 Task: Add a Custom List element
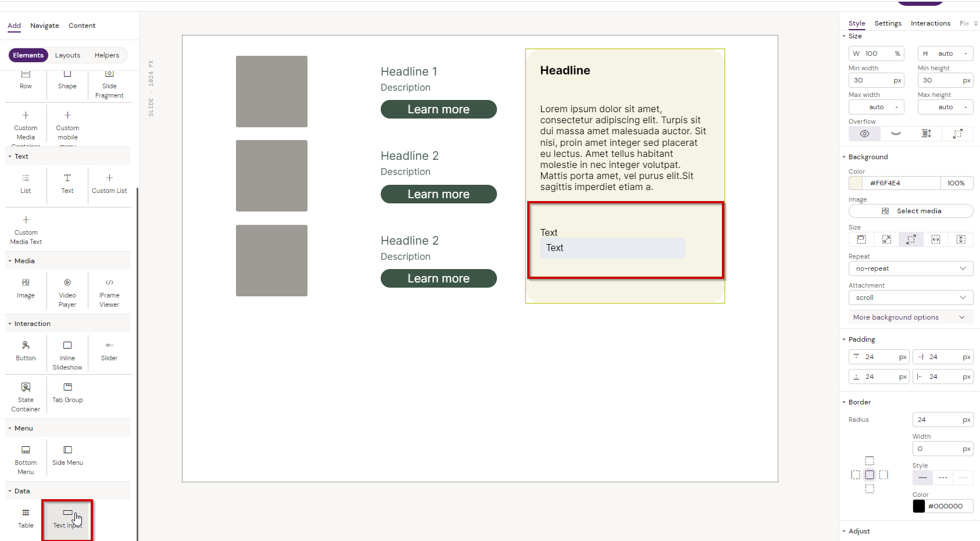pos(109,183)
